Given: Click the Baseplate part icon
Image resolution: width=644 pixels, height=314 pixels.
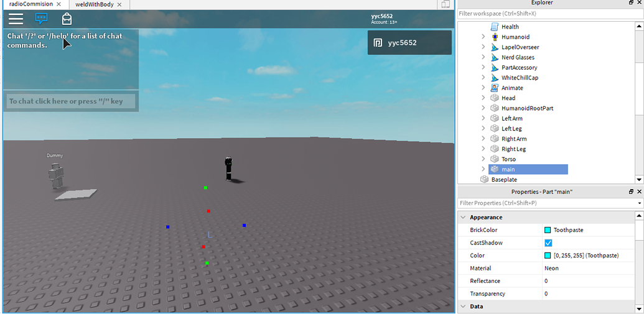Looking at the screenshot, I should click(x=484, y=179).
